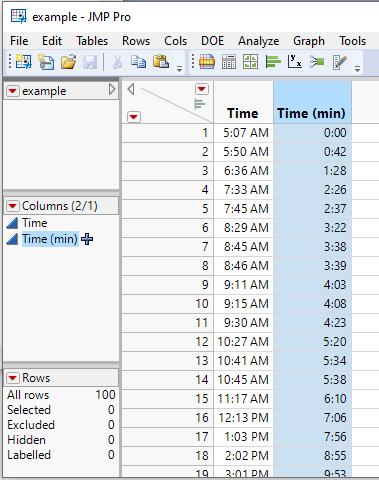Click the 8:46 AM cell

pyautogui.click(x=243, y=266)
